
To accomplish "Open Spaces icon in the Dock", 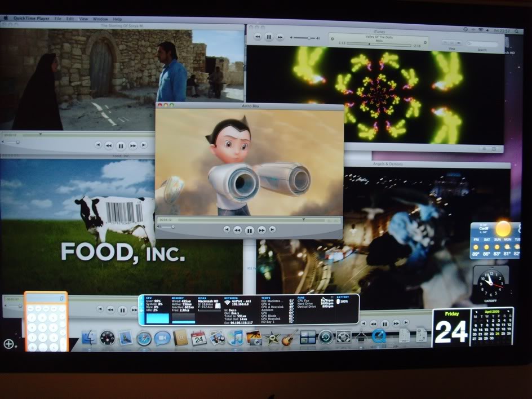I will pos(308,338).
